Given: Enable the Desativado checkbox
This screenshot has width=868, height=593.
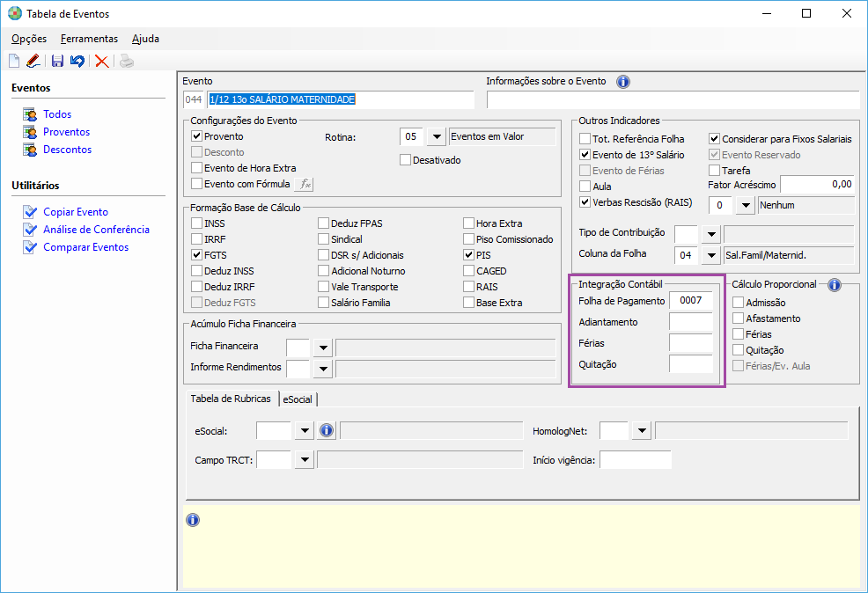Looking at the screenshot, I should pos(406,160).
